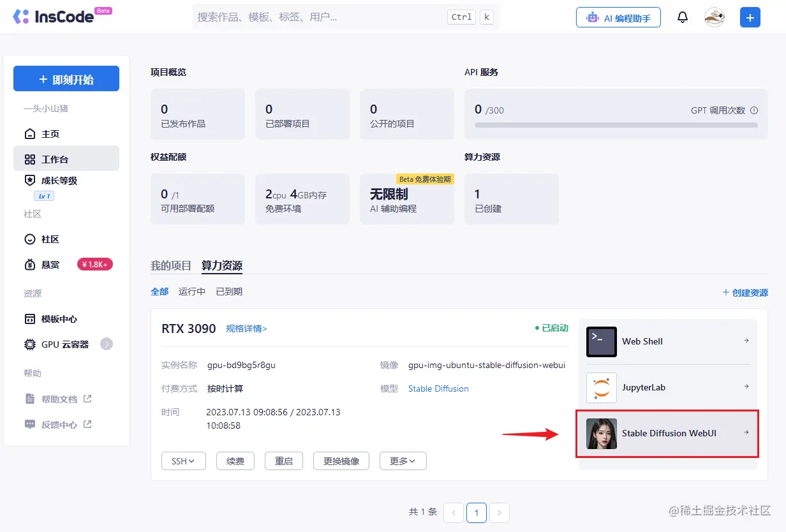Image resolution: width=786 pixels, height=532 pixels.
Task: Click the chat icon beside 反馈中心
Action: point(29,424)
